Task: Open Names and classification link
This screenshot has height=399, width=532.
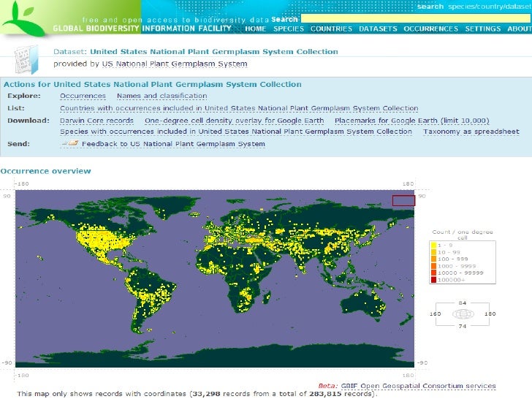Action: [x=161, y=96]
